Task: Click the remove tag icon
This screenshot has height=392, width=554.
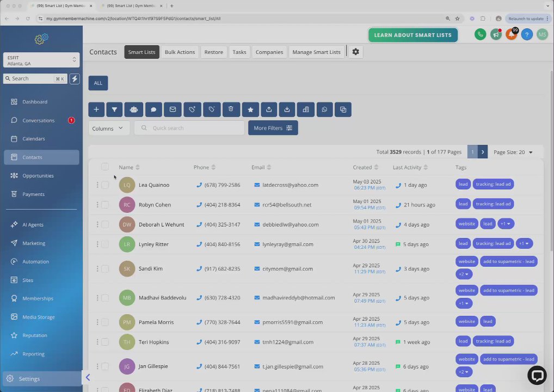Action: (212, 109)
